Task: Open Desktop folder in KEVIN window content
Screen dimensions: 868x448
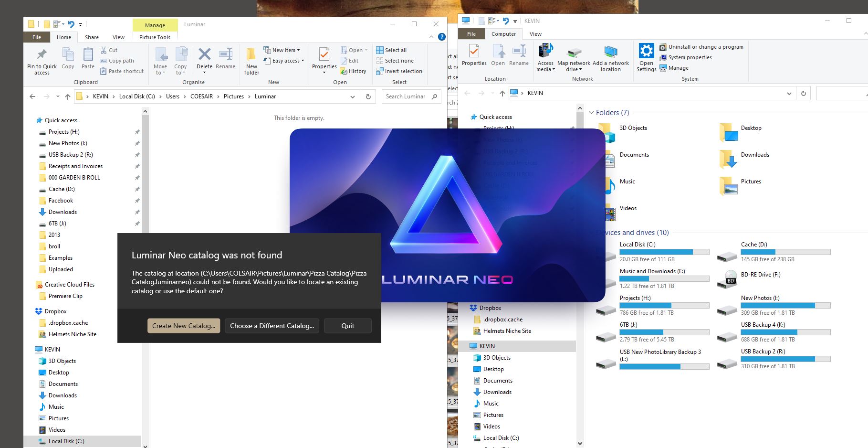Action: [741, 132]
